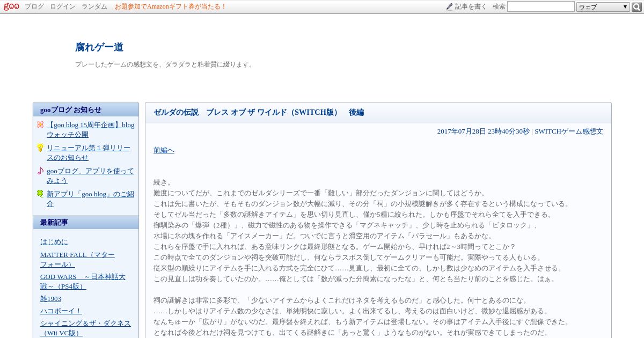The height and width of the screenshot is (338, 644).
Task: Click the lightbulb icon beside リニューアル notice
Action: 40,148
